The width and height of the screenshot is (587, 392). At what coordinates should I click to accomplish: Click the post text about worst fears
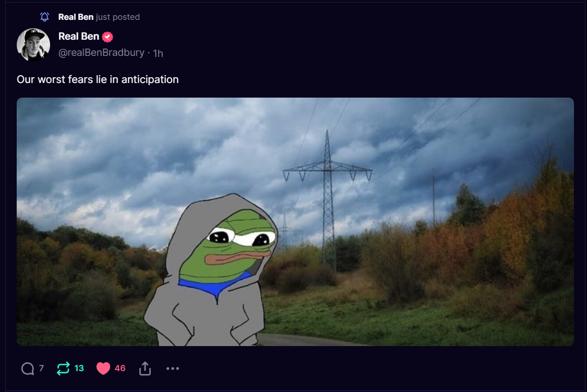point(98,79)
